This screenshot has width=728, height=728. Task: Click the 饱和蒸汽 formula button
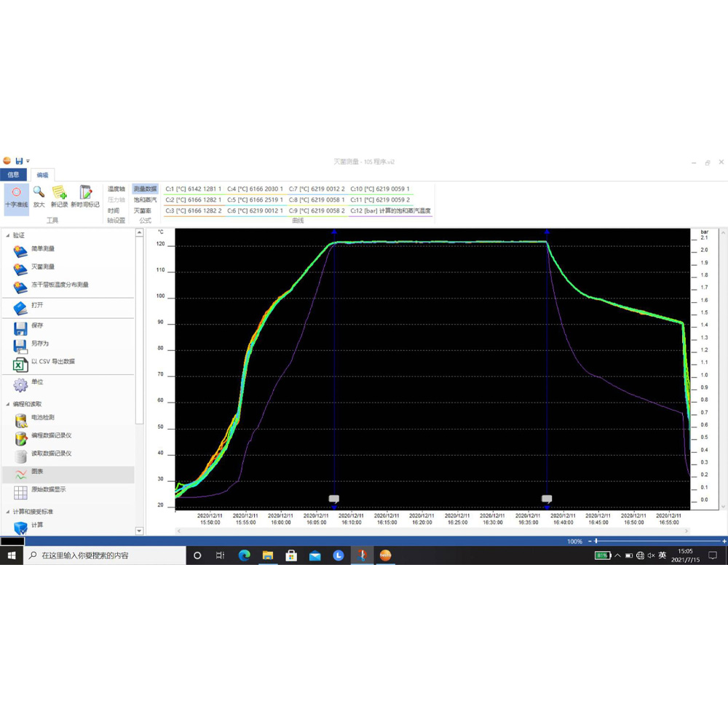[x=145, y=199]
